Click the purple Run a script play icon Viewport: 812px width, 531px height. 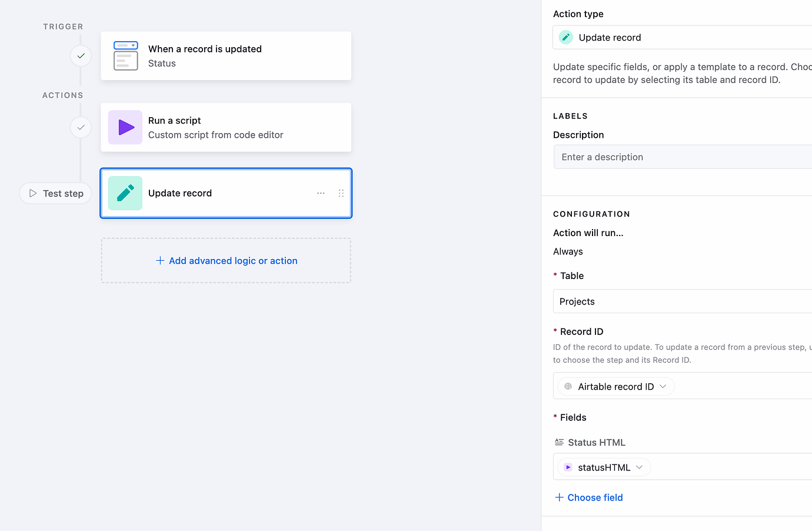point(125,127)
